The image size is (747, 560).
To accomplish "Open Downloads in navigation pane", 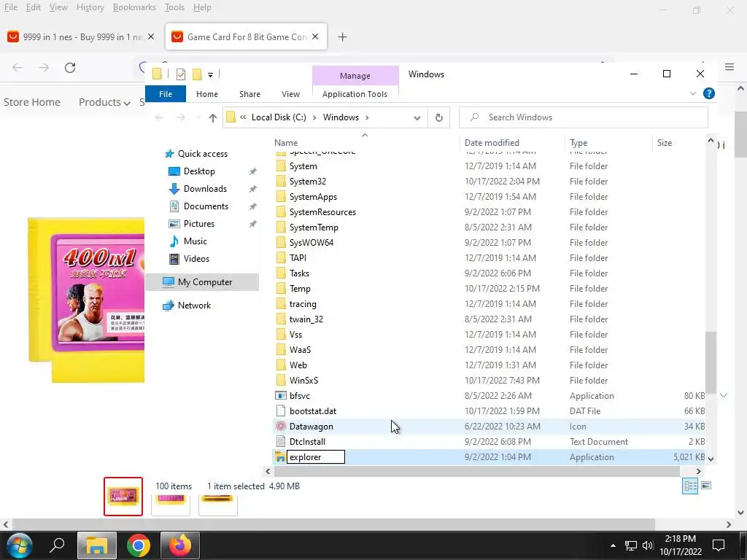I will [x=205, y=189].
